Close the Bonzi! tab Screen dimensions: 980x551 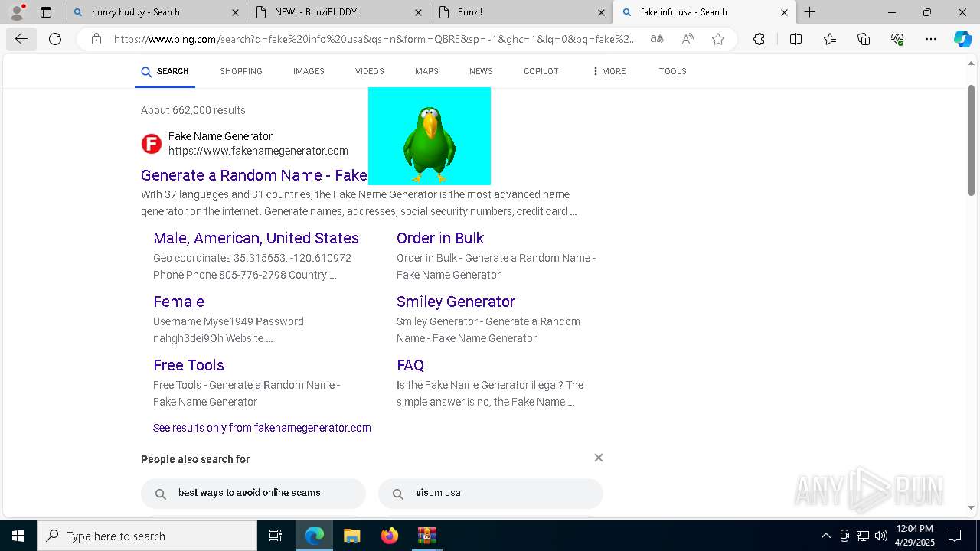pos(601,12)
